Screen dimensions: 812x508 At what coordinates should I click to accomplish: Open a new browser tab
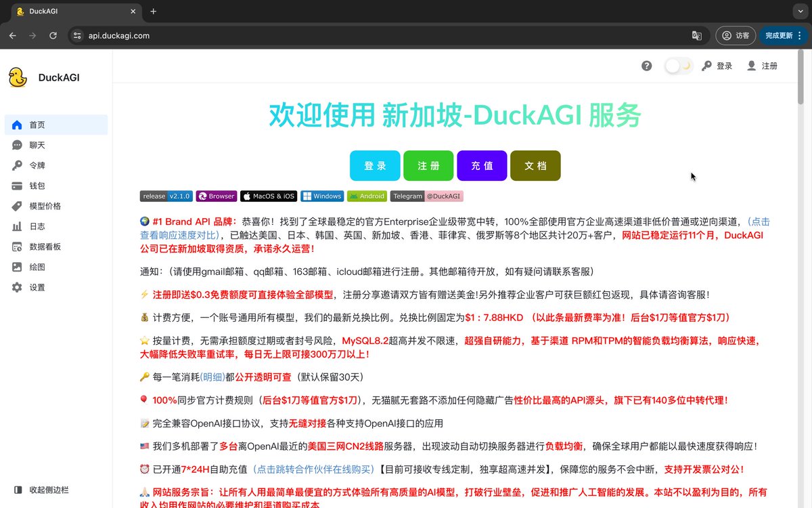154,12
